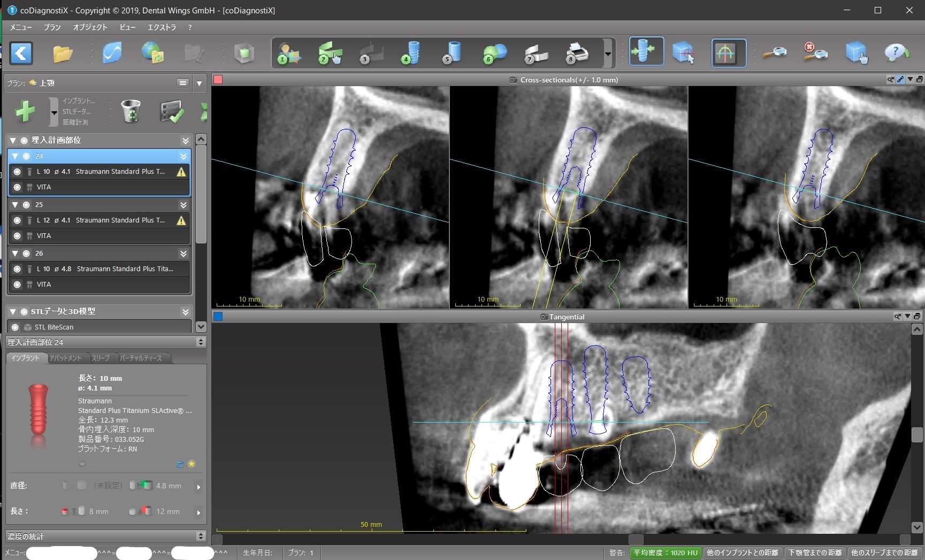The image size is (925, 560).
Task: Open the エクストラ menu
Action: point(162,27)
